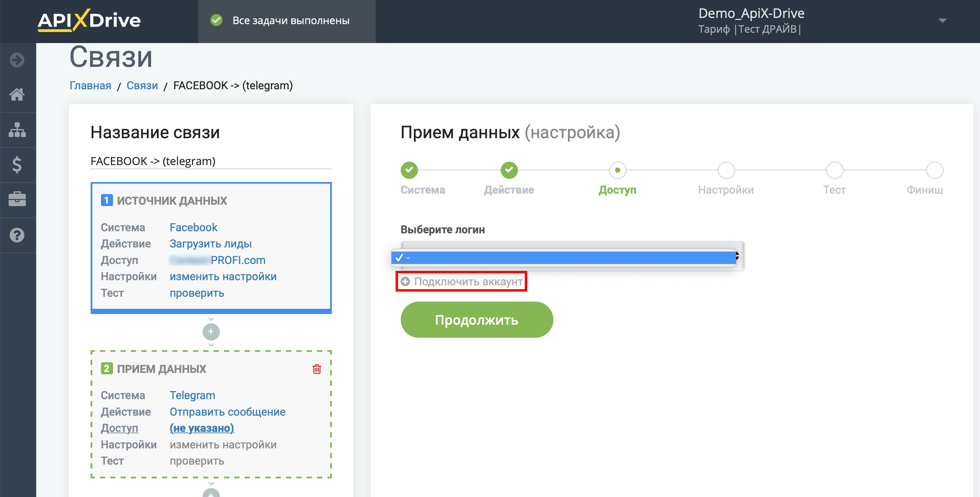Viewport: 980px width, 497px height.
Task: Select the Настройки step circle
Action: [726, 170]
